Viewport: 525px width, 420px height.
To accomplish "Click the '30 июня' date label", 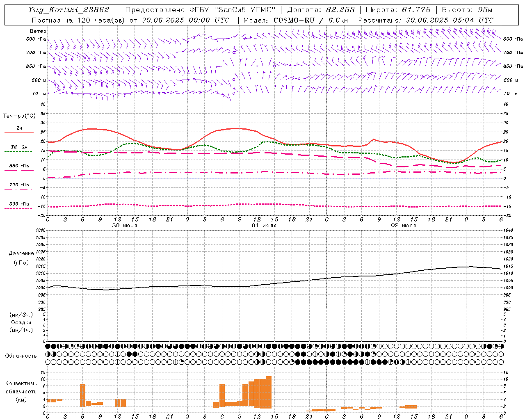I will tap(125, 226).
